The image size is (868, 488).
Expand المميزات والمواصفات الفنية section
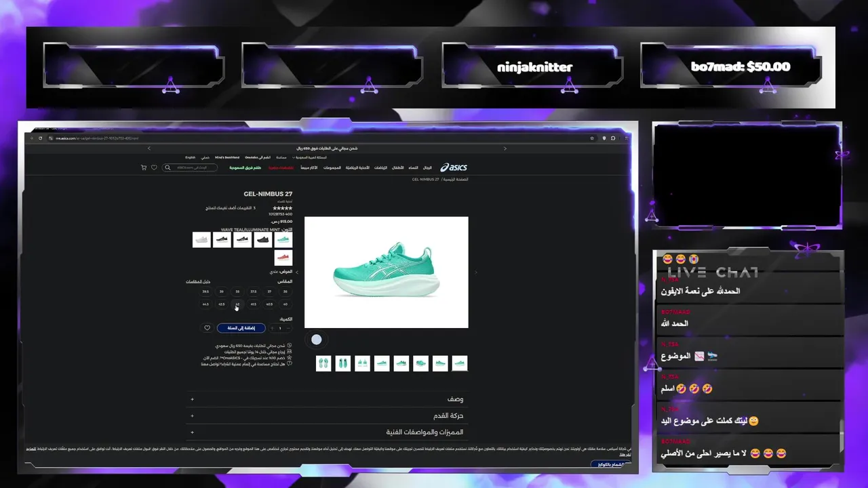point(328,432)
